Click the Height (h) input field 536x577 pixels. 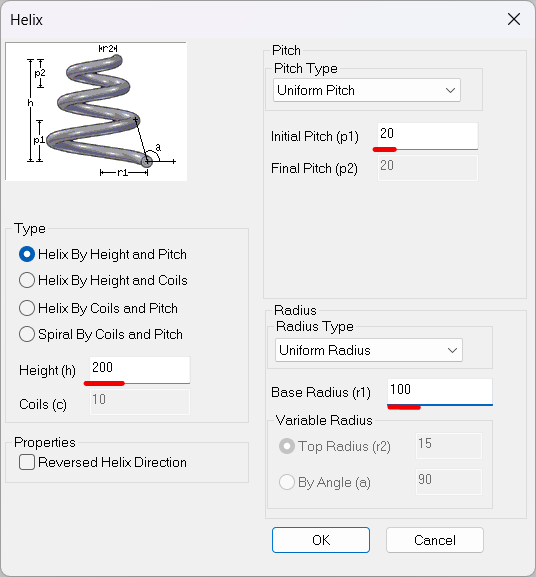pos(140,370)
